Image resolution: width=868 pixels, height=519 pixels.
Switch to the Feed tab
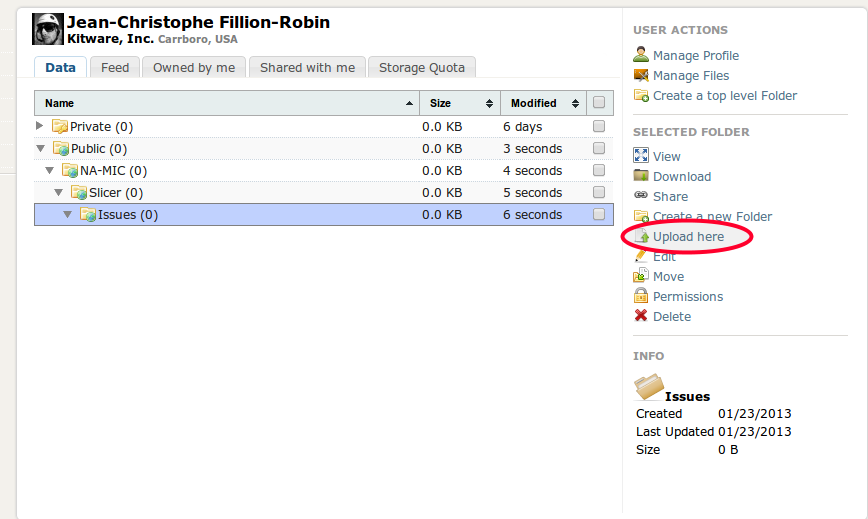tap(115, 67)
